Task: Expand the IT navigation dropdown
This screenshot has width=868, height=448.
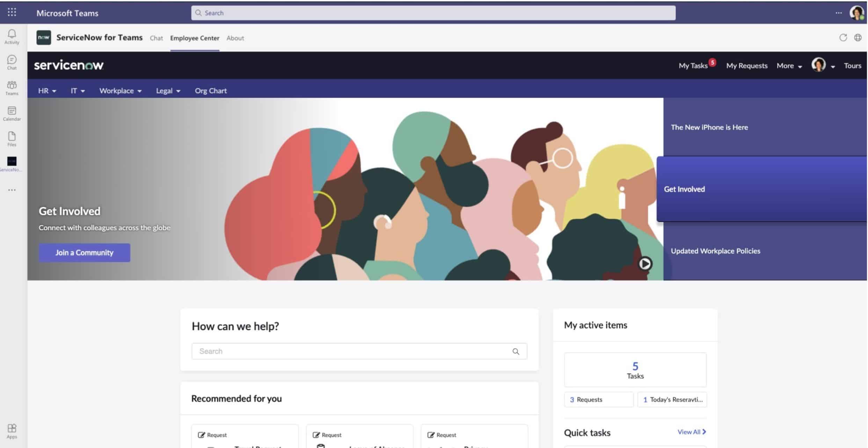Action: [x=76, y=90]
